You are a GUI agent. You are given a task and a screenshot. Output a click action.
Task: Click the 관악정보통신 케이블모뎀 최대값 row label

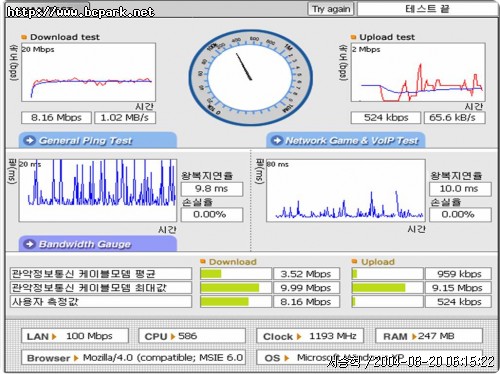coord(101,288)
